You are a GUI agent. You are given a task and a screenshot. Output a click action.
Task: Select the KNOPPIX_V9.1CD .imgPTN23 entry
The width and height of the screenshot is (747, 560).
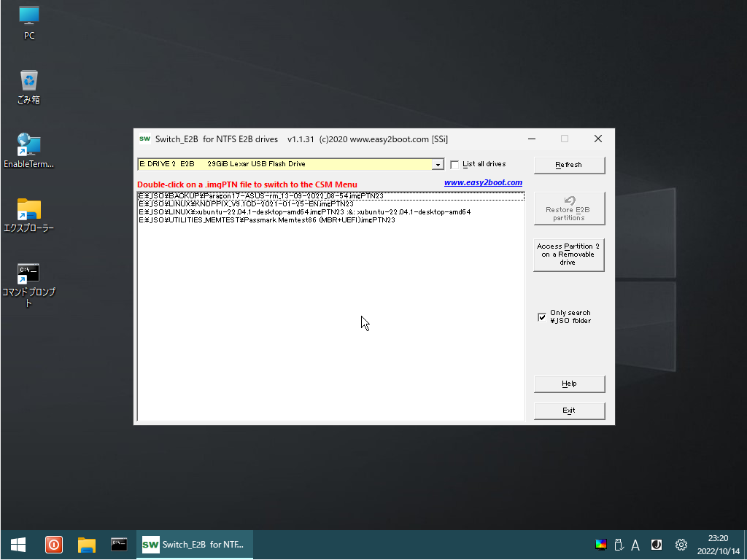click(x=330, y=204)
